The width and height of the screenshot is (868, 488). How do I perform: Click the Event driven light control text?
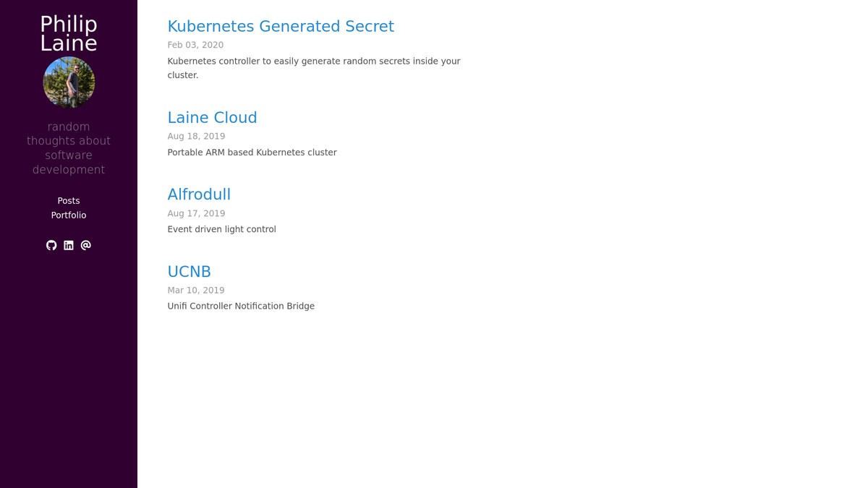point(221,229)
